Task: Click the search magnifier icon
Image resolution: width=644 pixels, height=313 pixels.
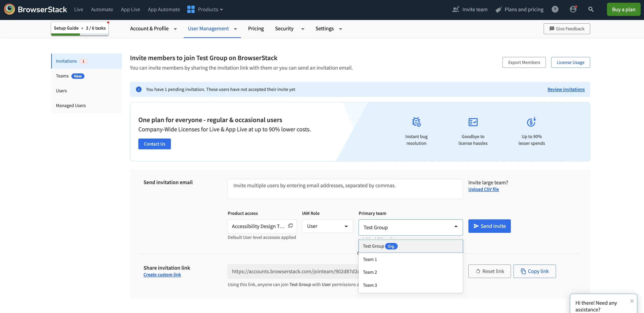Action: click(591, 9)
